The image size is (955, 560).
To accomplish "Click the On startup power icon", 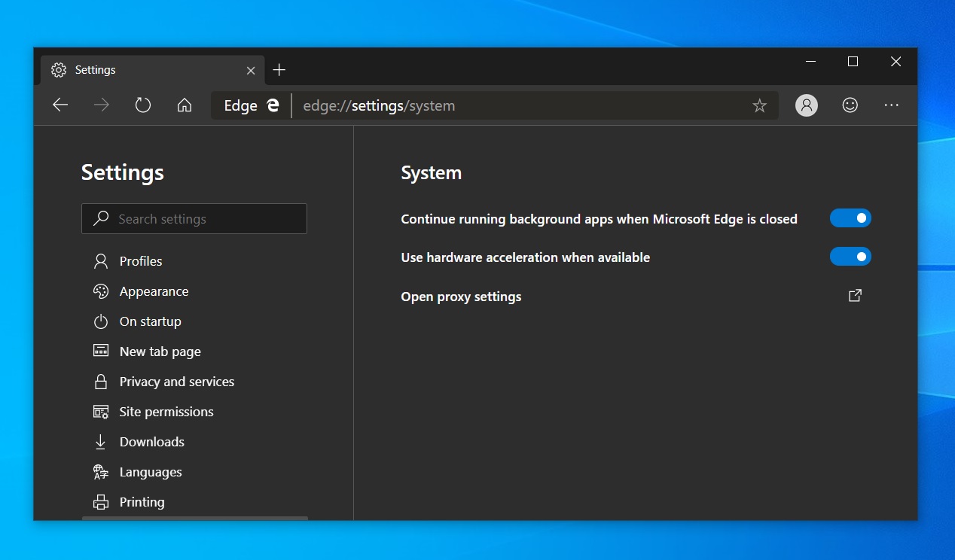I will (100, 321).
